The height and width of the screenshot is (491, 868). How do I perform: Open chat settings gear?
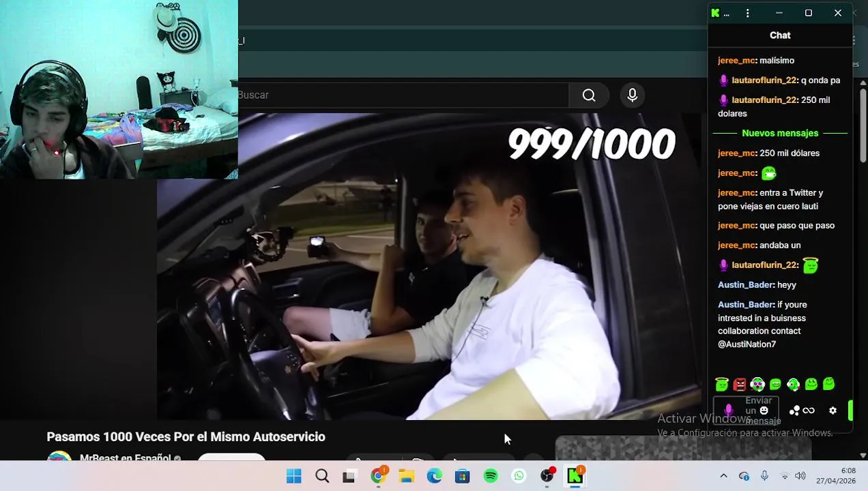[833, 411]
